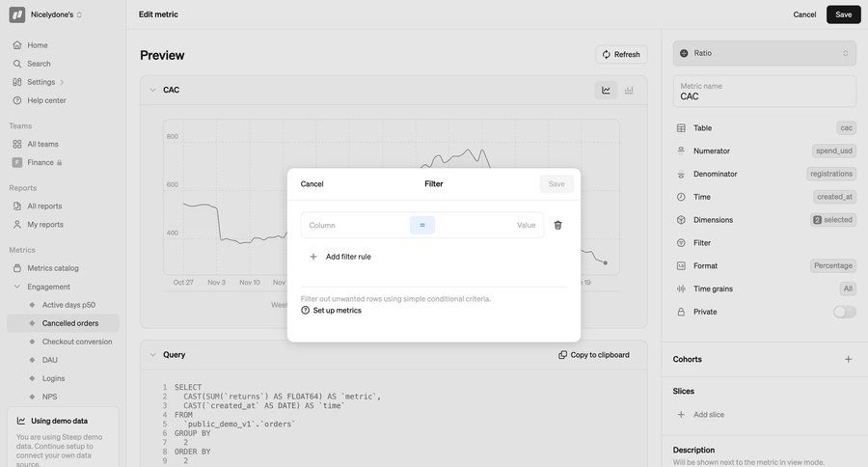
Task: Click the Using demo data chart icon
Action: tap(21, 421)
